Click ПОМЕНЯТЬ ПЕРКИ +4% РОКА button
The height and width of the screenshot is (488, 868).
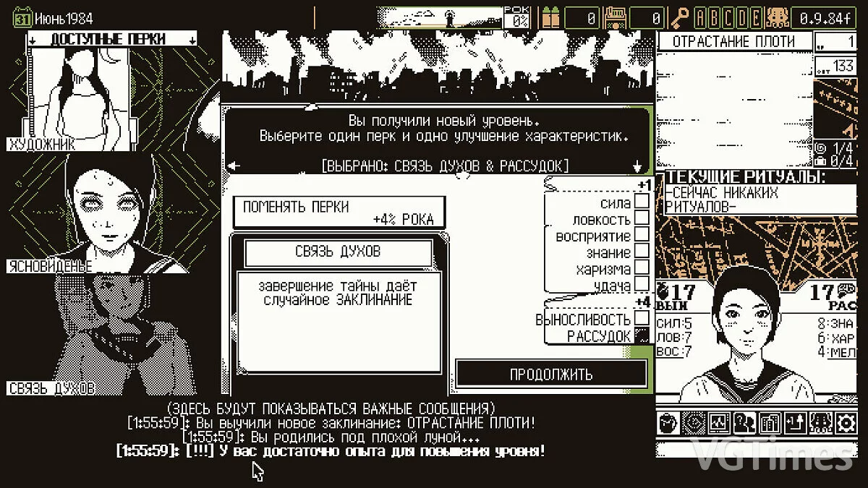point(339,213)
